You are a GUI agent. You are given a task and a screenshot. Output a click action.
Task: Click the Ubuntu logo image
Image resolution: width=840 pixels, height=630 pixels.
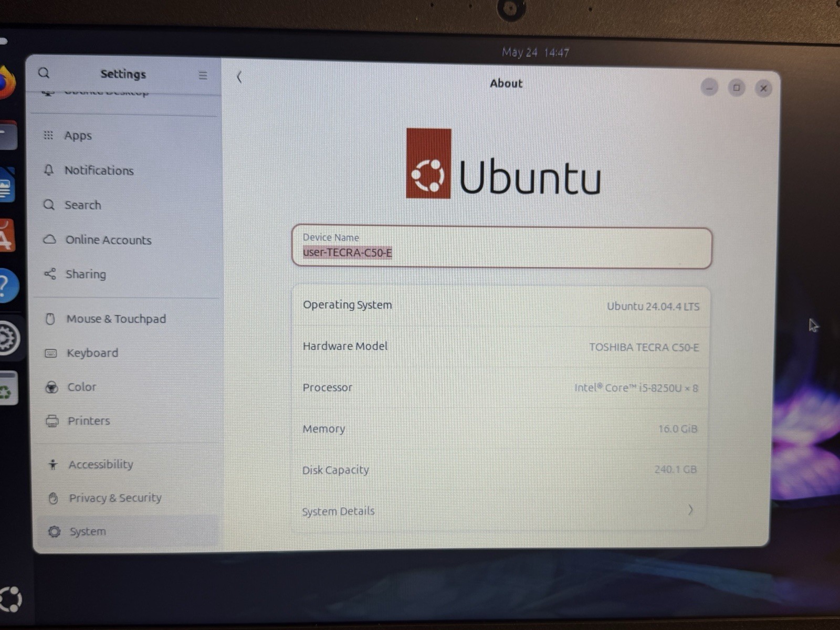[503, 164]
